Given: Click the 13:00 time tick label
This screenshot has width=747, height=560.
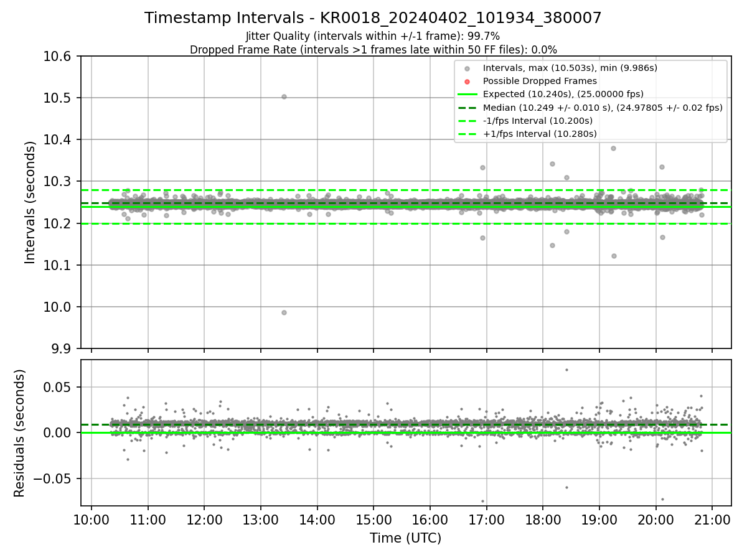Looking at the screenshot, I should [x=261, y=521].
